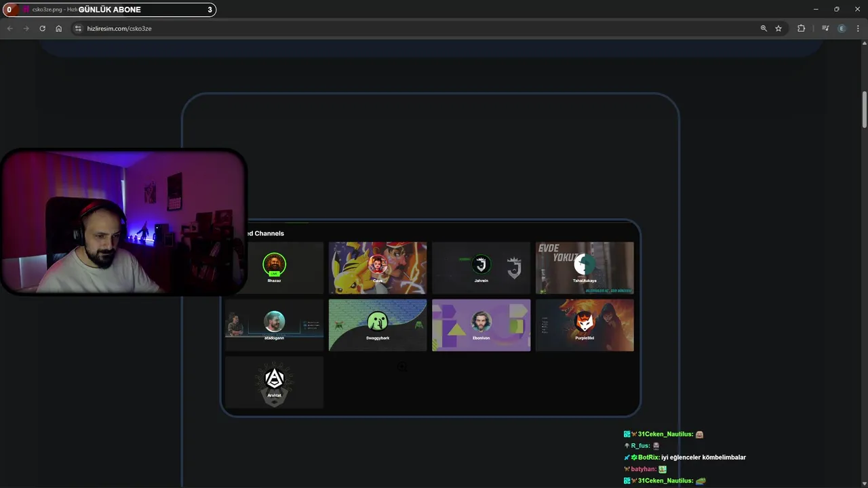Open the media control icon in the toolbar
The height and width of the screenshot is (488, 868).
pyautogui.click(x=825, y=28)
